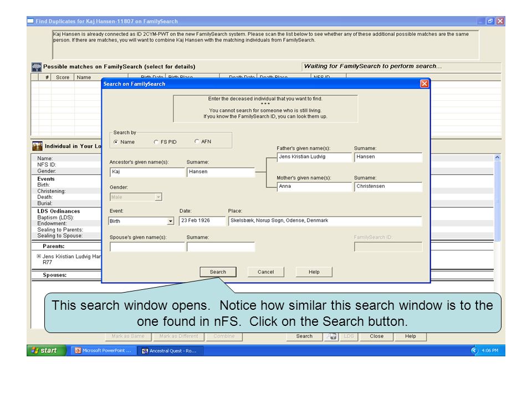532x399 pixels.
Task: Open the Windows start menu
Action: pos(47,350)
